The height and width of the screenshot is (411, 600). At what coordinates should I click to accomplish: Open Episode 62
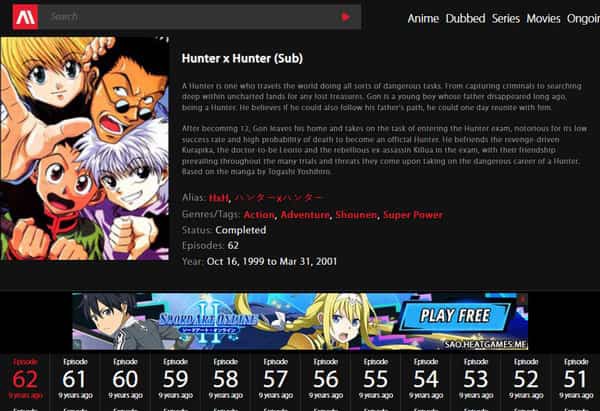(25, 379)
